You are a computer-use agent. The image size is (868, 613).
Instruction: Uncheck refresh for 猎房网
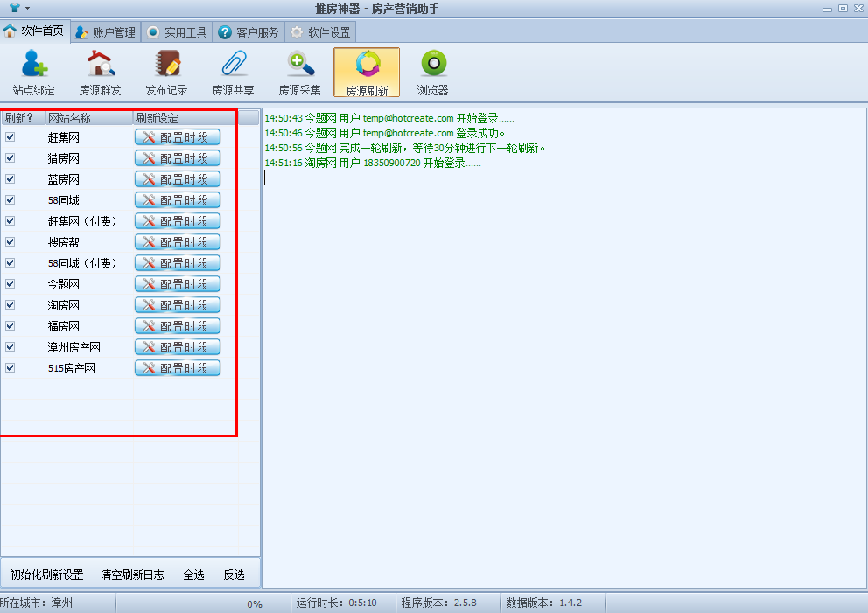(x=10, y=157)
